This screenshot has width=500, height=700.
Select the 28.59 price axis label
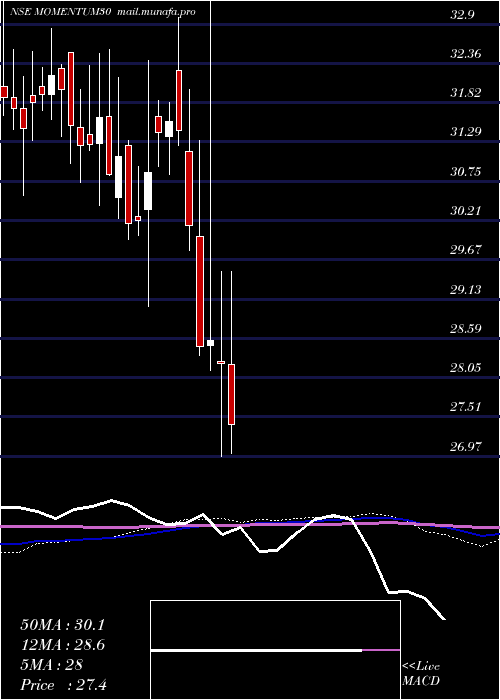(466, 329)
